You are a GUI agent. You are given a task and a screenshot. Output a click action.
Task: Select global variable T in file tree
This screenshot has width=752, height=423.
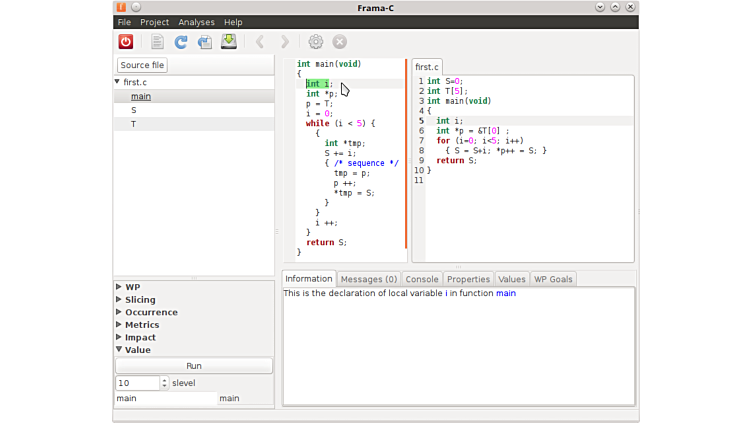point(133,124)
